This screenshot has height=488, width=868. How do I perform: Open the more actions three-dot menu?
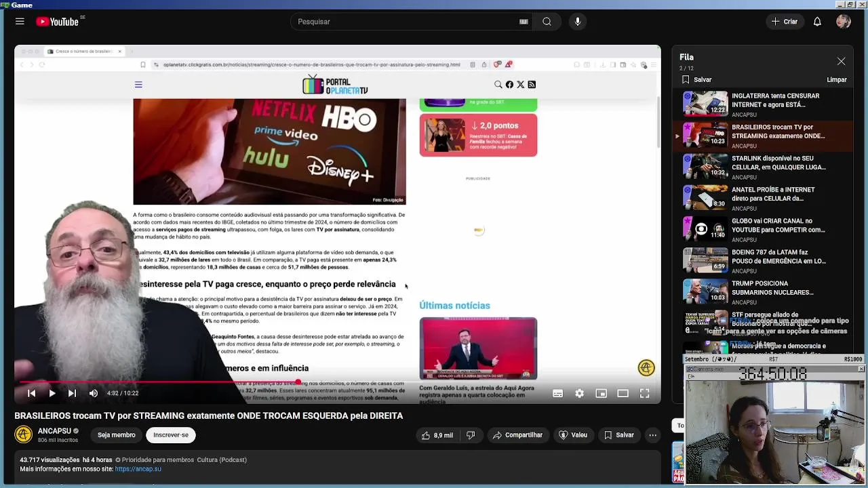[652, 435]
